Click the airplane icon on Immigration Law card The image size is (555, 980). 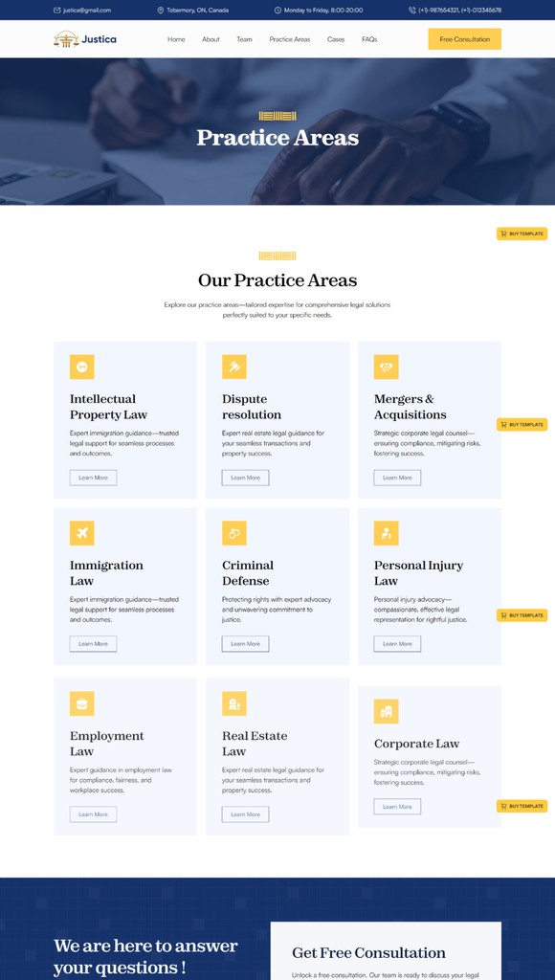tap(82, 533)
